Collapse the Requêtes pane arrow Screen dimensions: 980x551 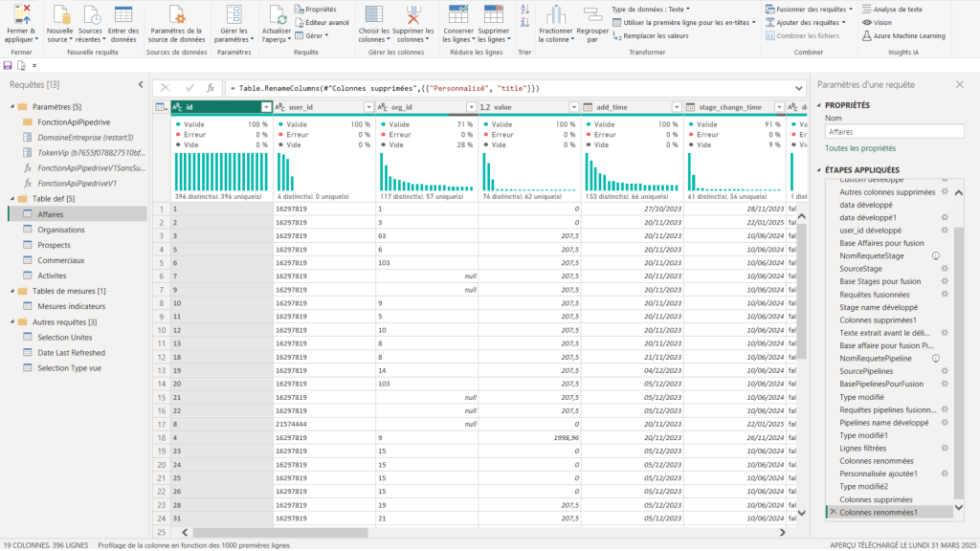tap(141, 84)
